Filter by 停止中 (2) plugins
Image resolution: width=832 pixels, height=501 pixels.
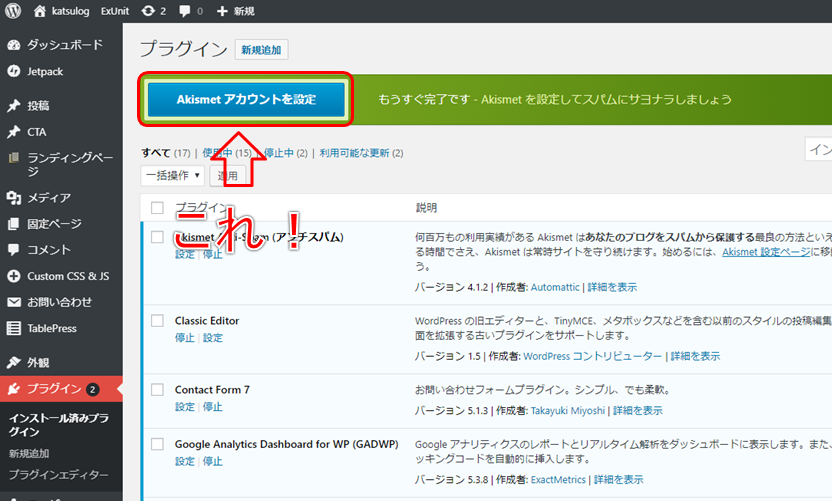pos(285,153)
